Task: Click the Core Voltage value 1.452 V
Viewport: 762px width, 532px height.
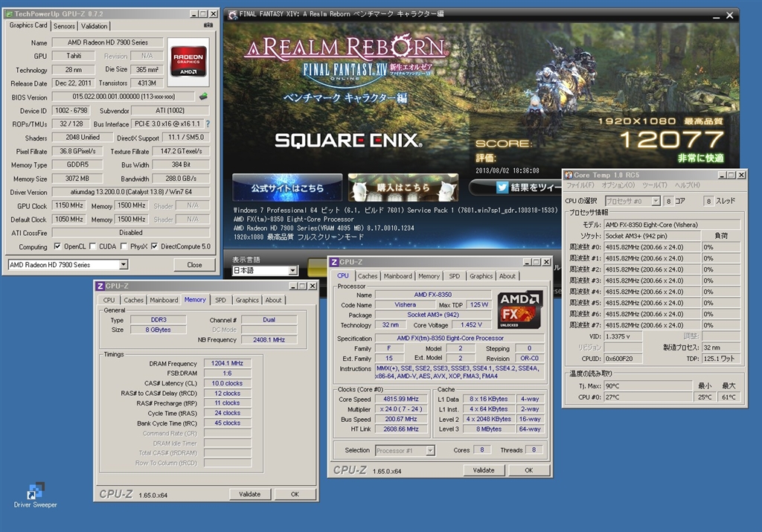Action: coord(471,325)
